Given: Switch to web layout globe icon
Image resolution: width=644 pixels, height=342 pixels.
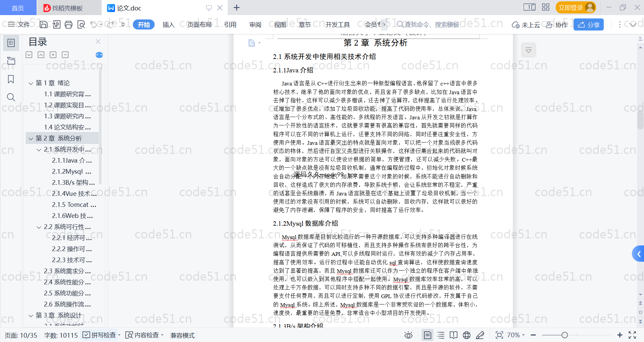Looking at the screenshot, I should pos(467,335).
